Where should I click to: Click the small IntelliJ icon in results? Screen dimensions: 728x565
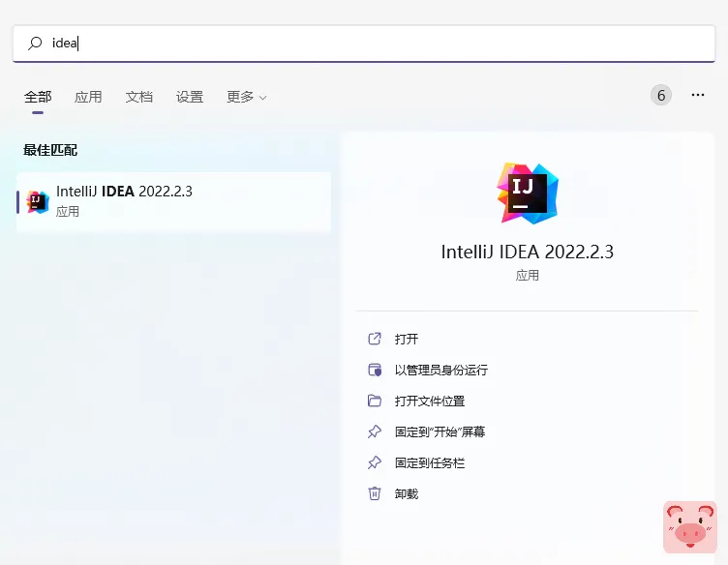click(x=38, y=202)
